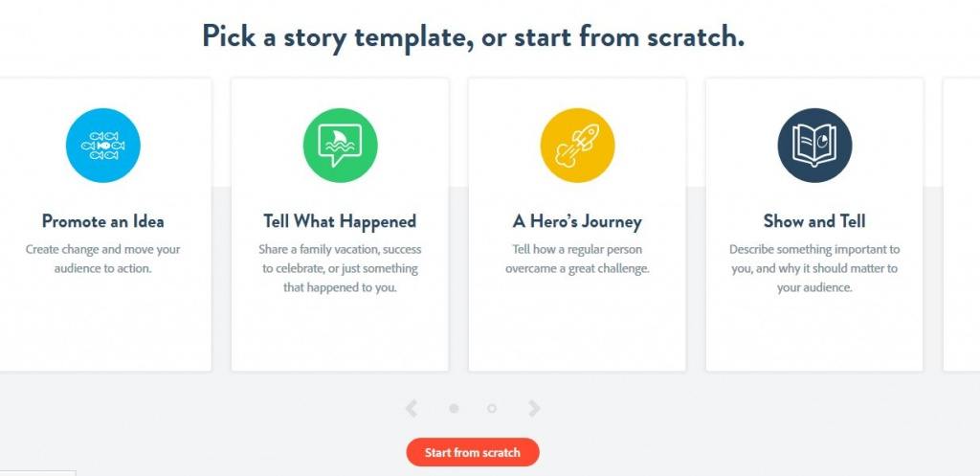Click 'Share a family vacation' description text
Screen dimensions: 980x476
coord(340,268)
